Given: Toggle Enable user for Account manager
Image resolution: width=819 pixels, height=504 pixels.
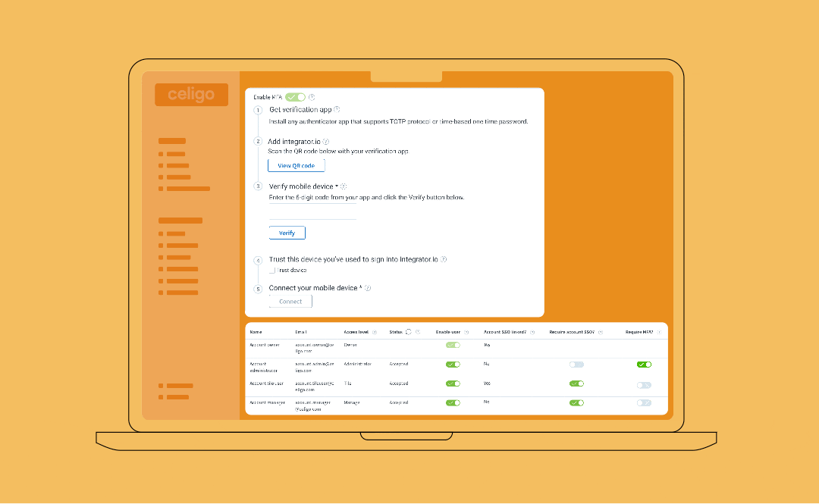Looking at the screenshot, I should pos(453,402).
